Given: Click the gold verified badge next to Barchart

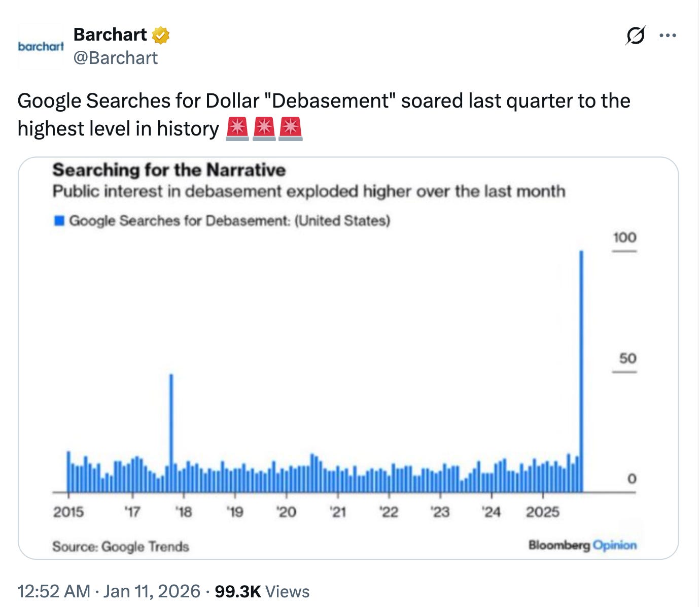Looking at the screenshot, I should tap(160, 35).
